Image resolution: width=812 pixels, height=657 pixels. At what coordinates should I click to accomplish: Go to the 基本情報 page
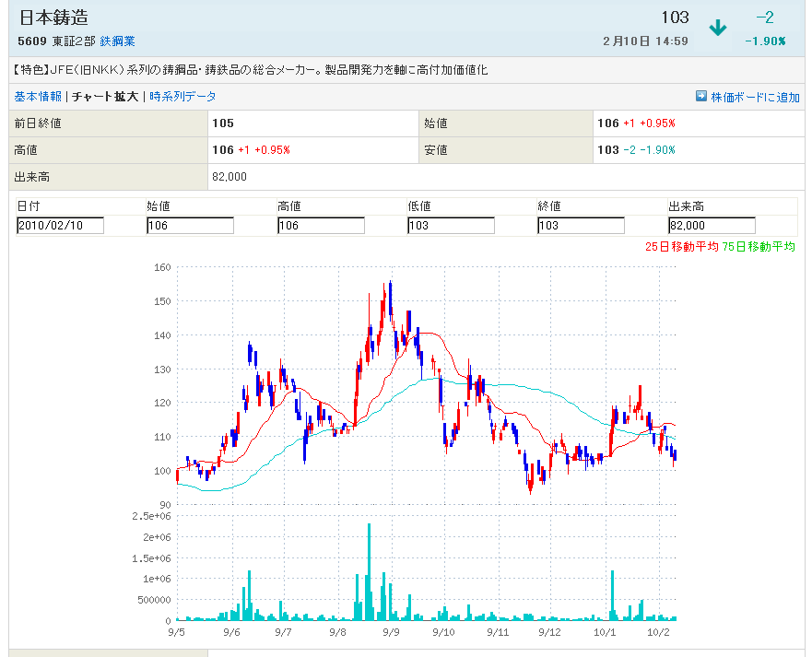point(38,96)
